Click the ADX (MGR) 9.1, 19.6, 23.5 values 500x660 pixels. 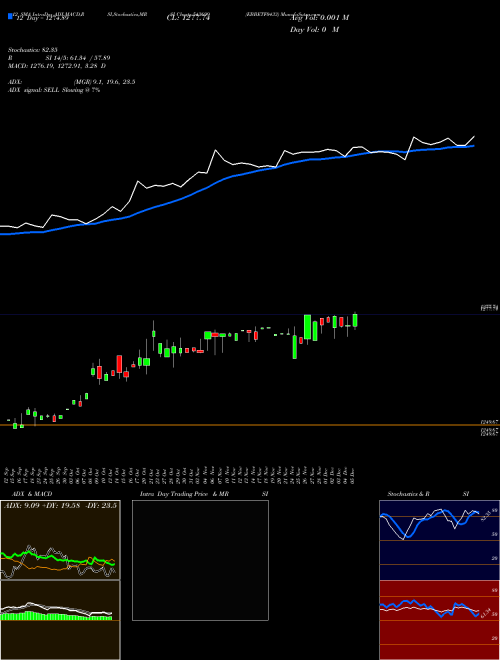(104, 82)
